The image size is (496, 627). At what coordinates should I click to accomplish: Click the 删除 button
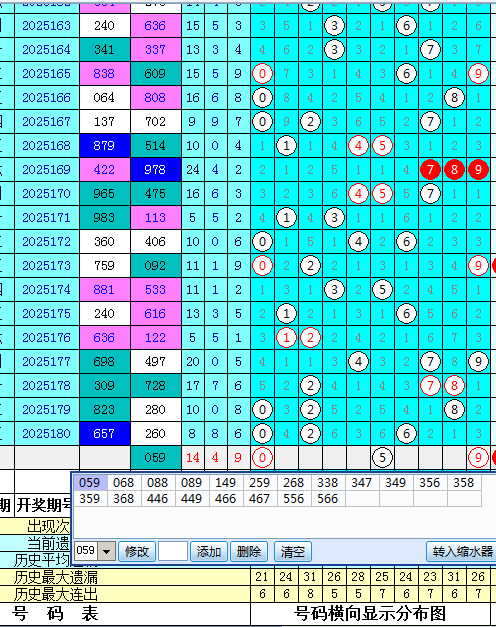click(x=249, y=552)
